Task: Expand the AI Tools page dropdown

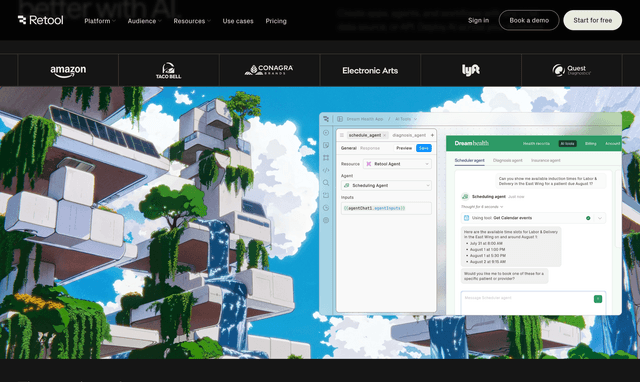Action: pos(406,119)
